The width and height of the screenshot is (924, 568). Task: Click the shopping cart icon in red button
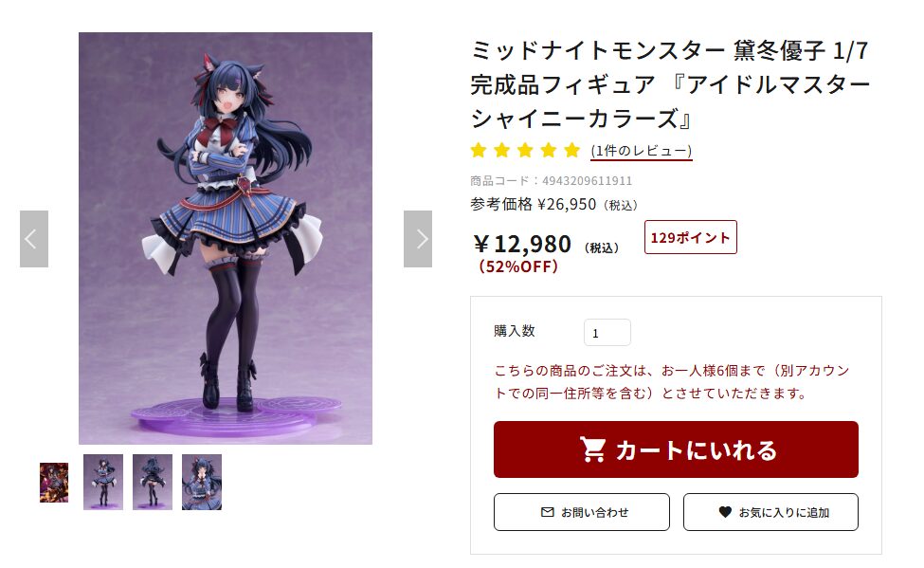(593, 450)
